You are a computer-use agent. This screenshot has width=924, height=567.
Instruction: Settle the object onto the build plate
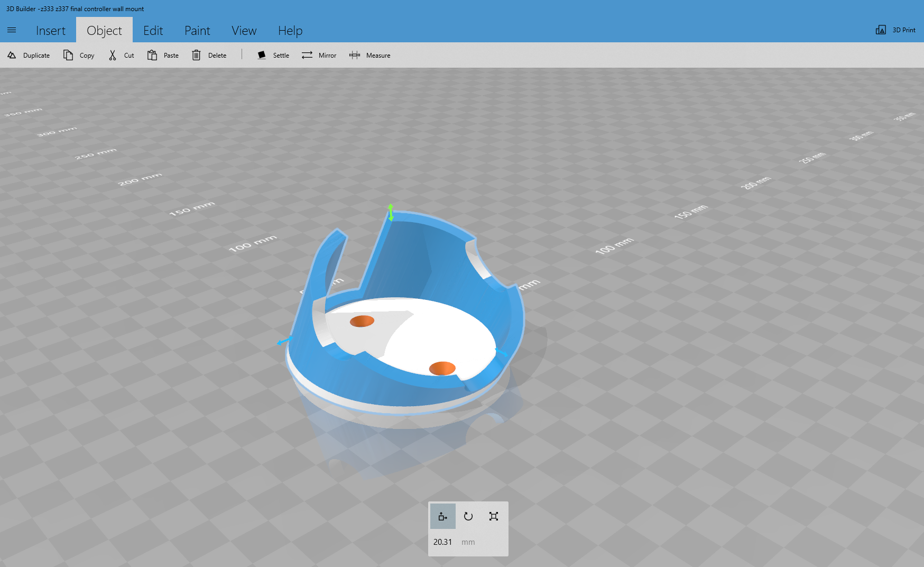(x=273, y=56)
